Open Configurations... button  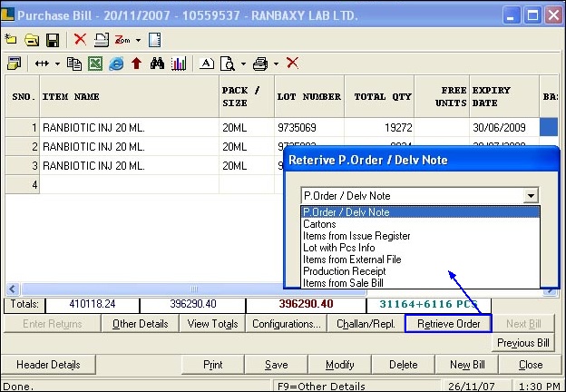(x=287, y=324)
